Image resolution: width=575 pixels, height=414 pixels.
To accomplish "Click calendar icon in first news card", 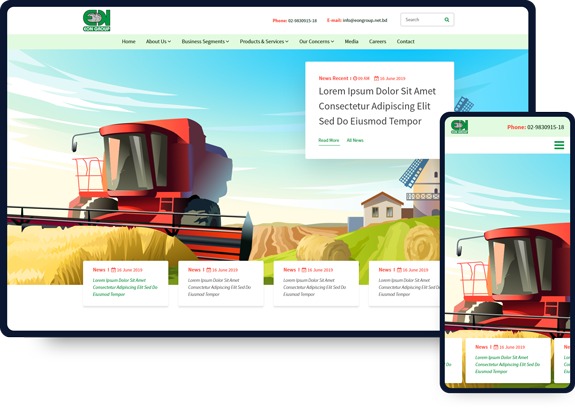I will click(114, 270).
